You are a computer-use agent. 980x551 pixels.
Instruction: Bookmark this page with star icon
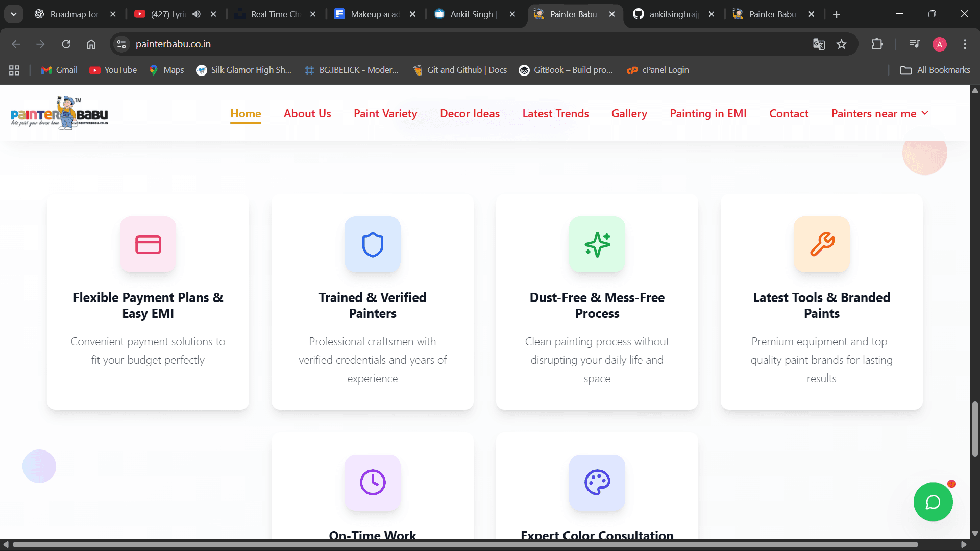(x=842, y=44)
